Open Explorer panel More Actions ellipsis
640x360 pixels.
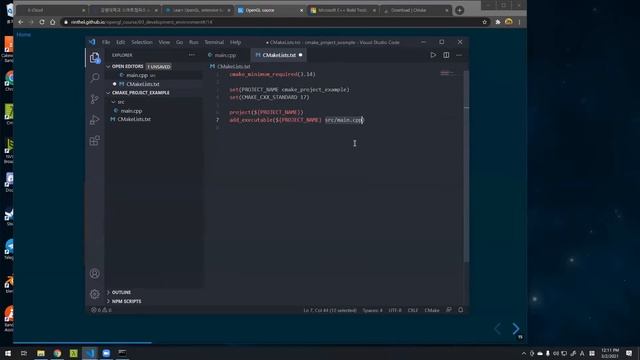[191, 55]
